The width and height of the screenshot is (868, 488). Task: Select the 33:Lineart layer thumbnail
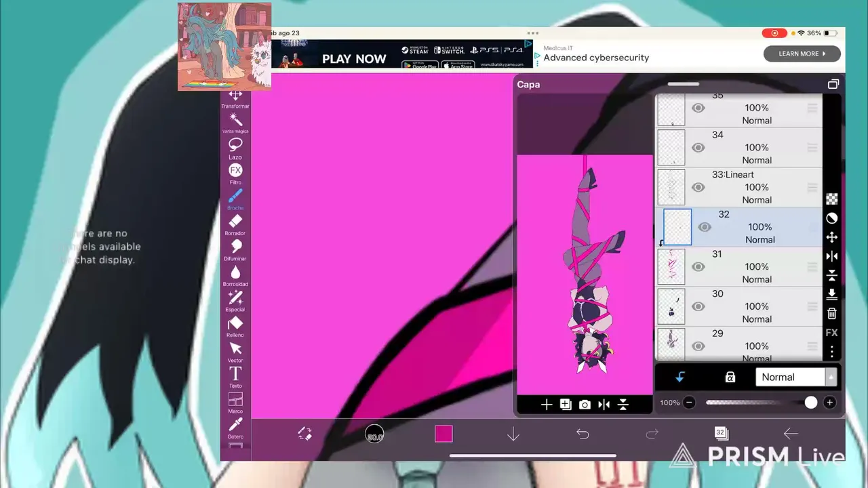click(x=671, y=187)
